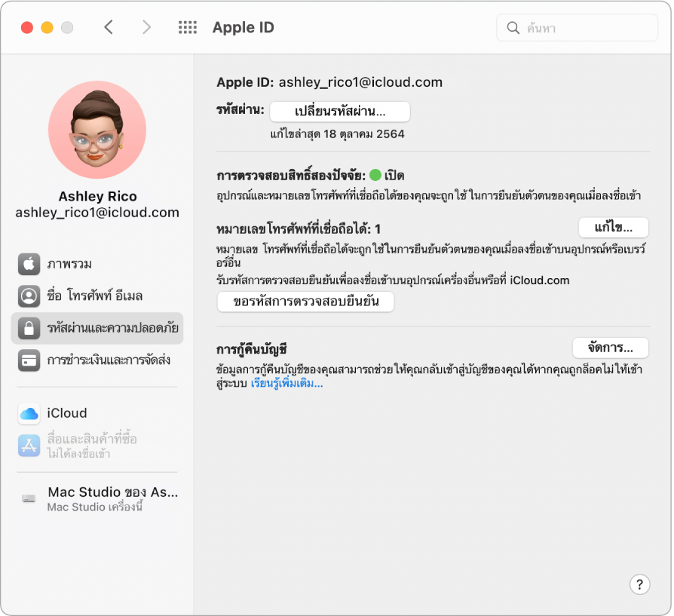Click the เปลี่ยนรหัสผ่าน... button
674x616 pixels.
(340, 112)
